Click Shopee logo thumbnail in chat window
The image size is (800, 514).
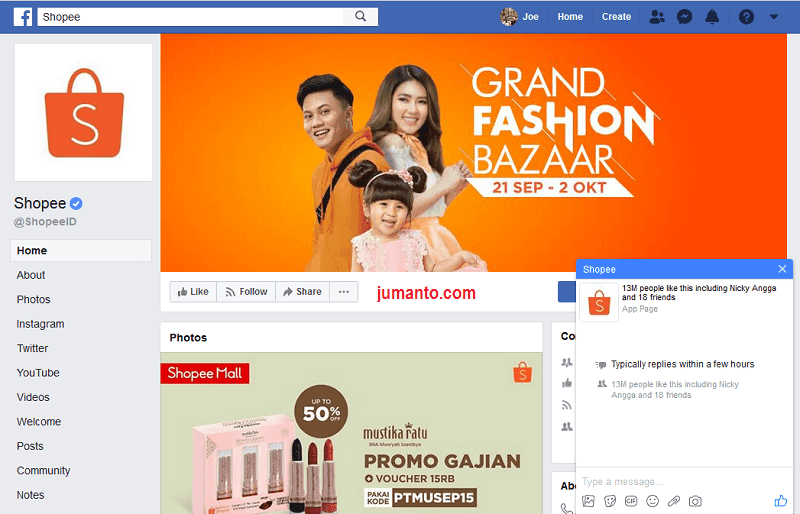point(599,303)
